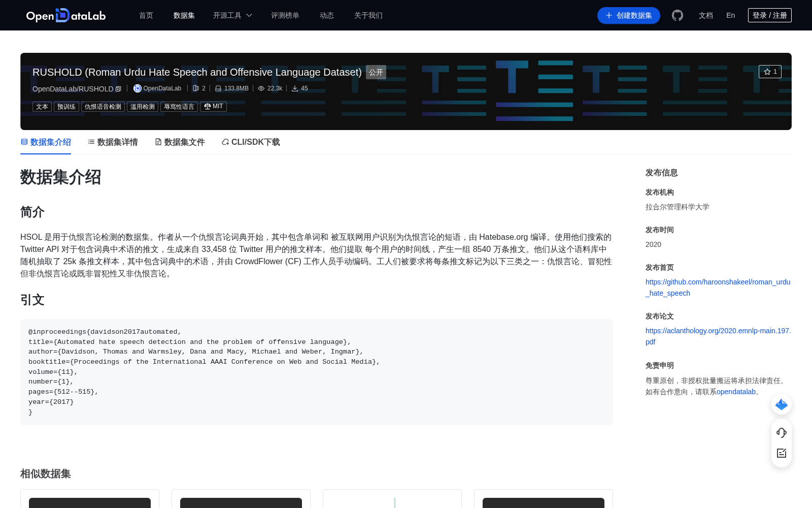
Task: Open 关于我们 navigation item
Action: (368, 15)
